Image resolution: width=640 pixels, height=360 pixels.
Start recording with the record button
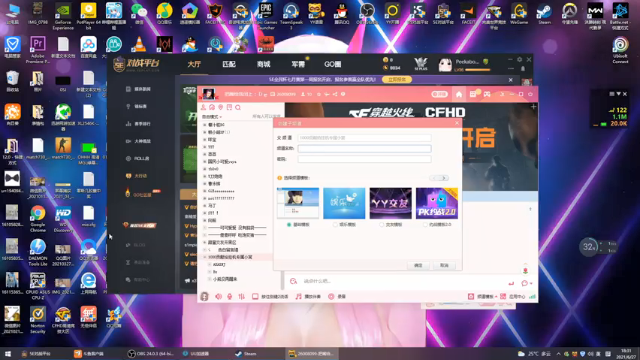[x=337, y=296]
